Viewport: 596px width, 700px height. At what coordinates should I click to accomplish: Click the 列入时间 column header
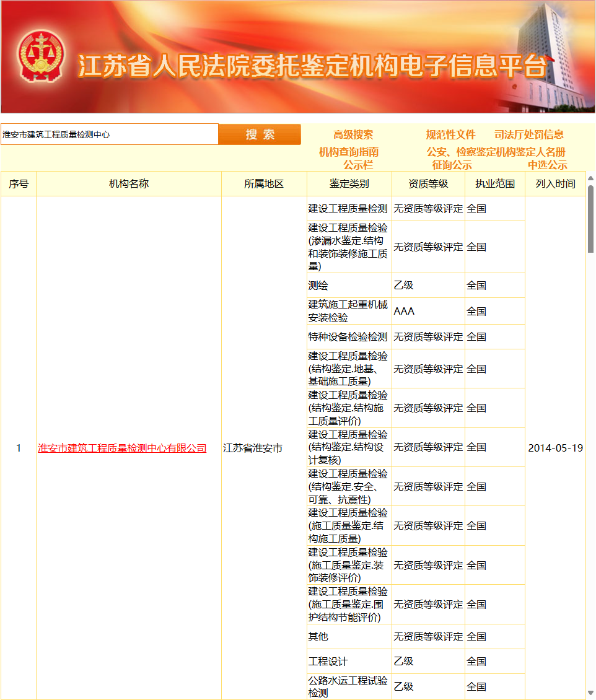click(556, 183)
